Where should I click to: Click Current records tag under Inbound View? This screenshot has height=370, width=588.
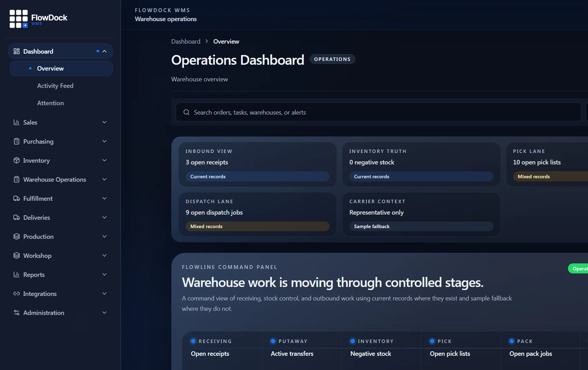pyautogui.click(x=257, y=177)
